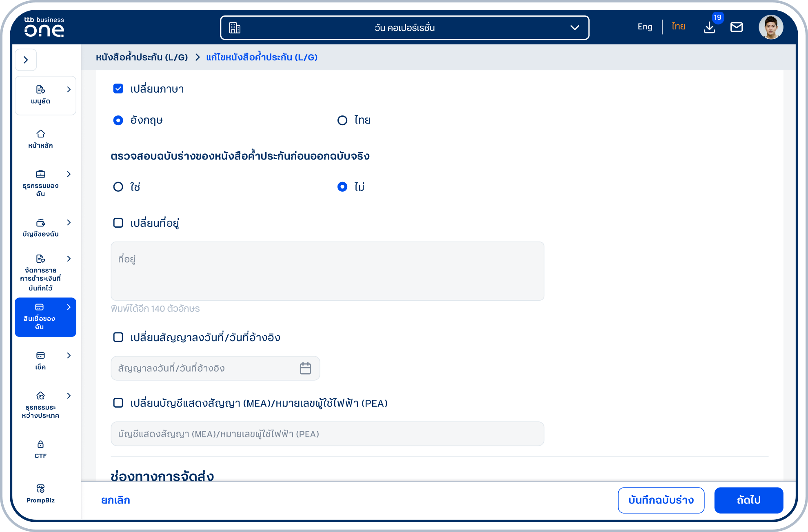Select ใช่ for draft review
The width and height of the screenshot is (808, 532).
(118, 187)
